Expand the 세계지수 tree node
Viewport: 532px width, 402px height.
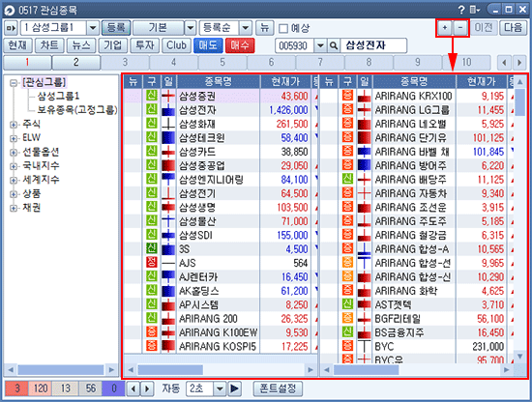click(14, 180)
